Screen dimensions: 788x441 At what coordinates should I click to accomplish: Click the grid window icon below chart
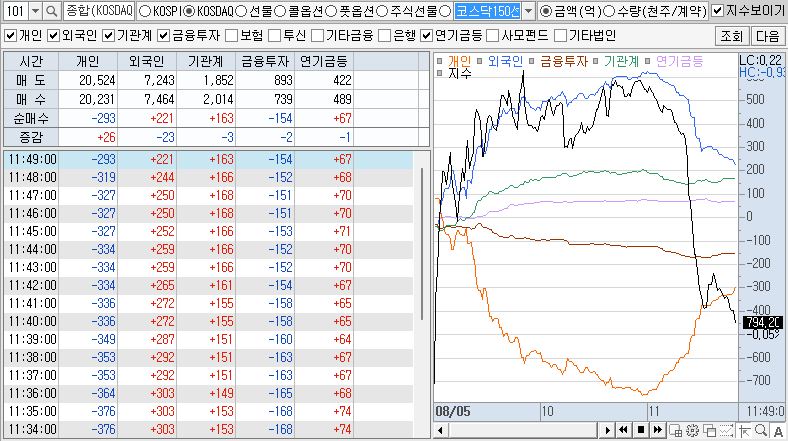tap(675, 430)
